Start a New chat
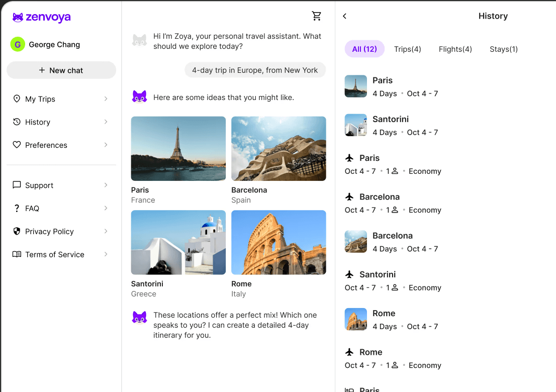556x392 pixels. tap(61, 70)
